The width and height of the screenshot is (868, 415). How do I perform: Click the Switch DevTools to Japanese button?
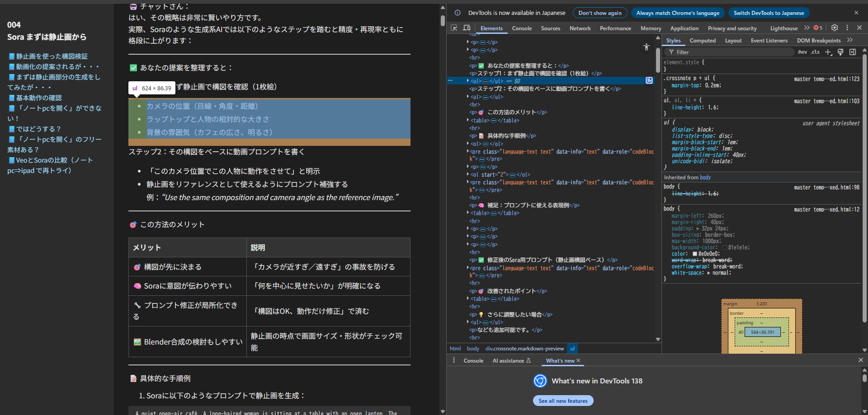769,13
